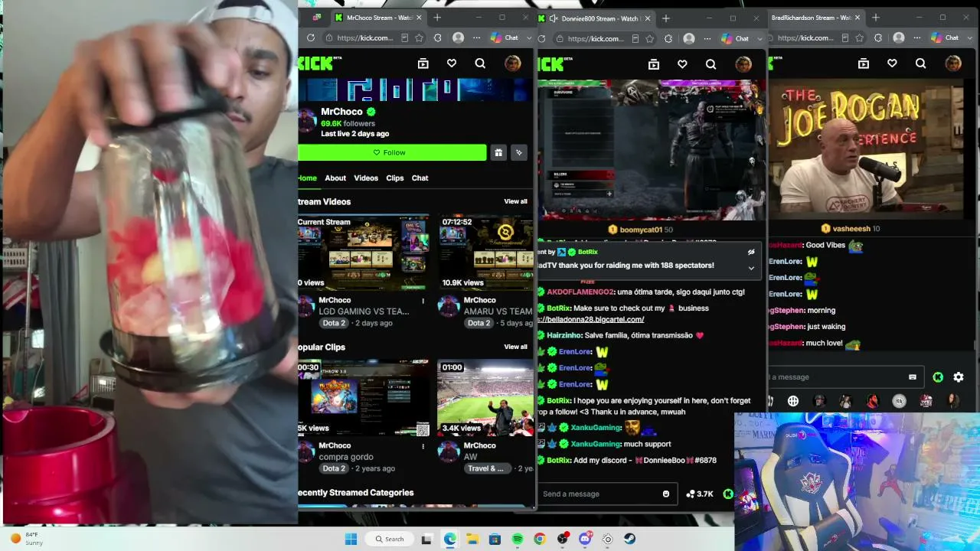Open Browse icon in Donniee800 window header
Viewport: 980px width, 551px height.
654,64
